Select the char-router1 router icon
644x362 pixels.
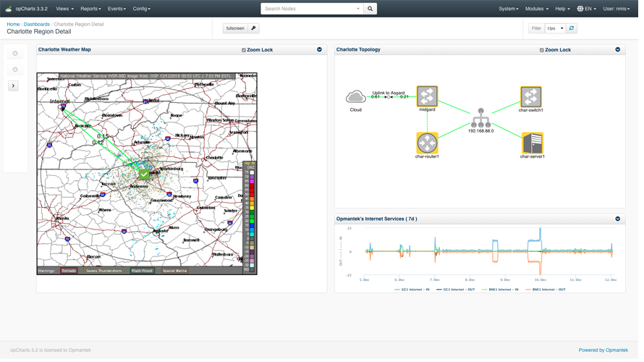431,143
